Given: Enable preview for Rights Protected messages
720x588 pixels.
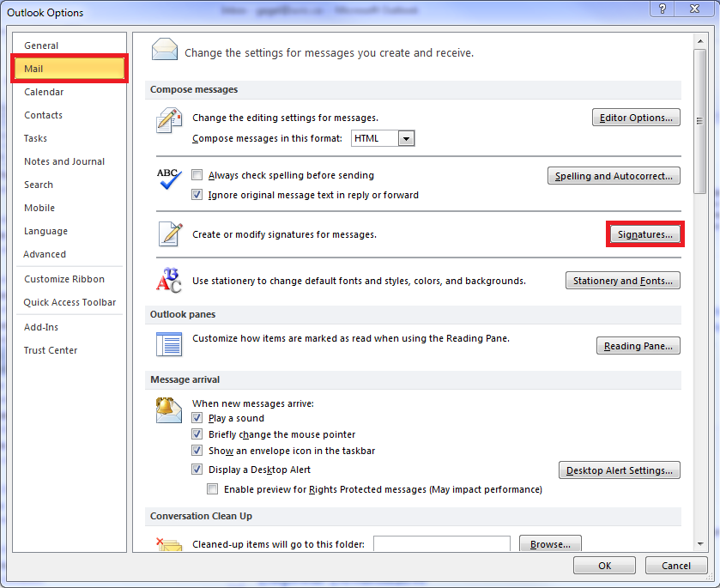Looking at the screenshot, I should (213, 489).
